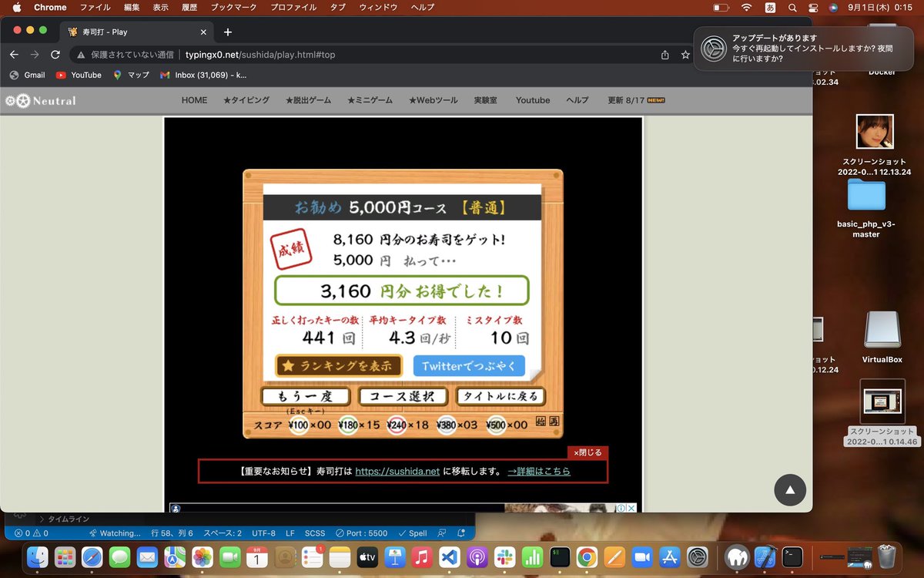Click SCSS language mode in status bar
924x578 pixels.
pos(315,533)
